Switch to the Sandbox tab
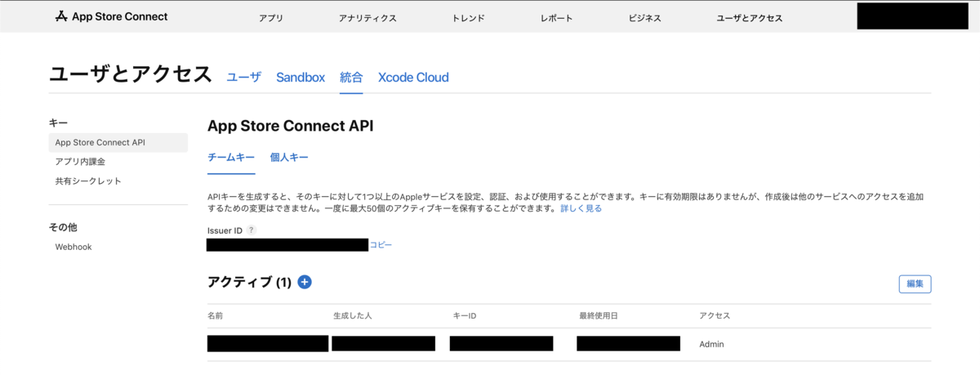 pos(301,78)
